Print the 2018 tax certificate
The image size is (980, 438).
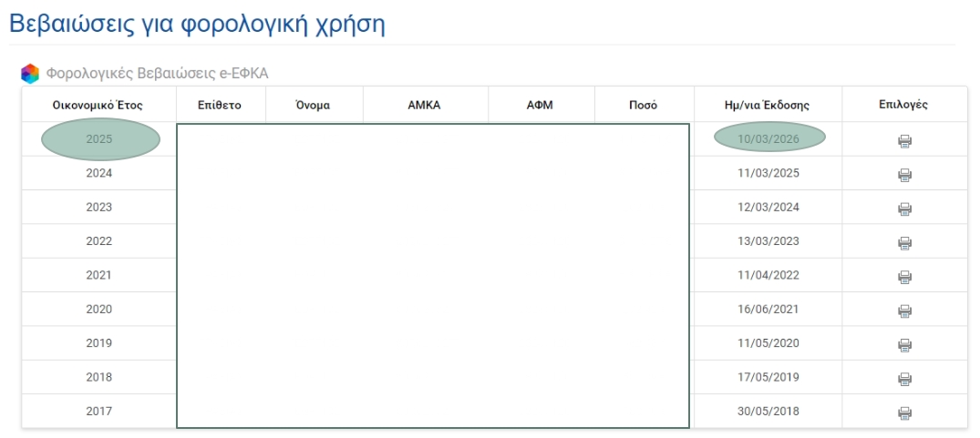[x=904, y=379]
